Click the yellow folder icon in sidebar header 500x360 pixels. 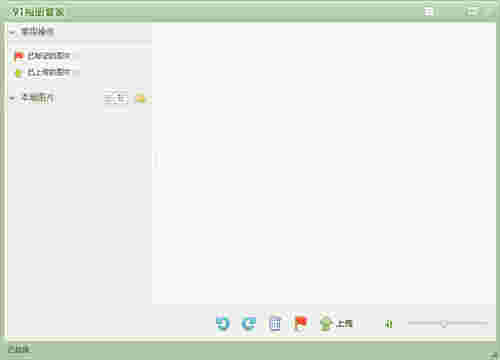(140, 98)
